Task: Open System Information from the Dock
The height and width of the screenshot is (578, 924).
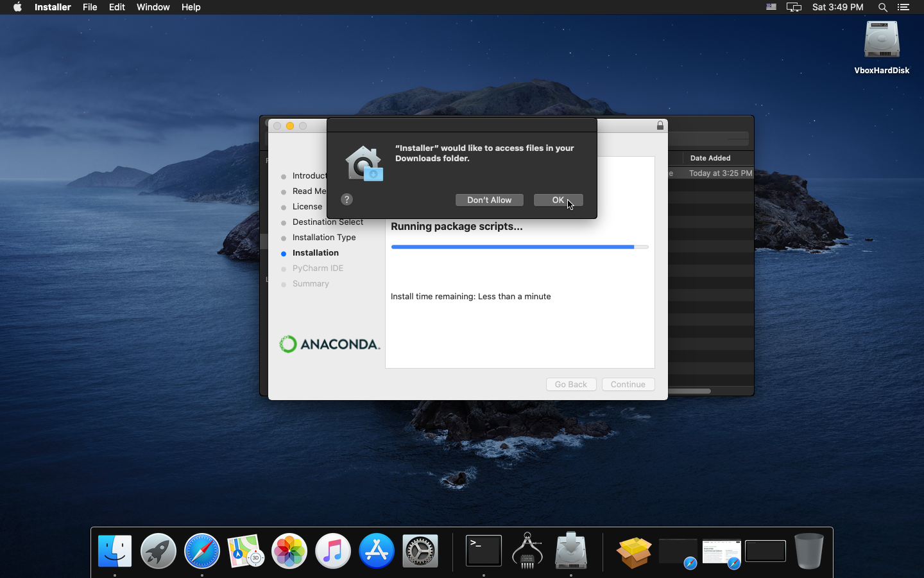Action: [527, 551]
